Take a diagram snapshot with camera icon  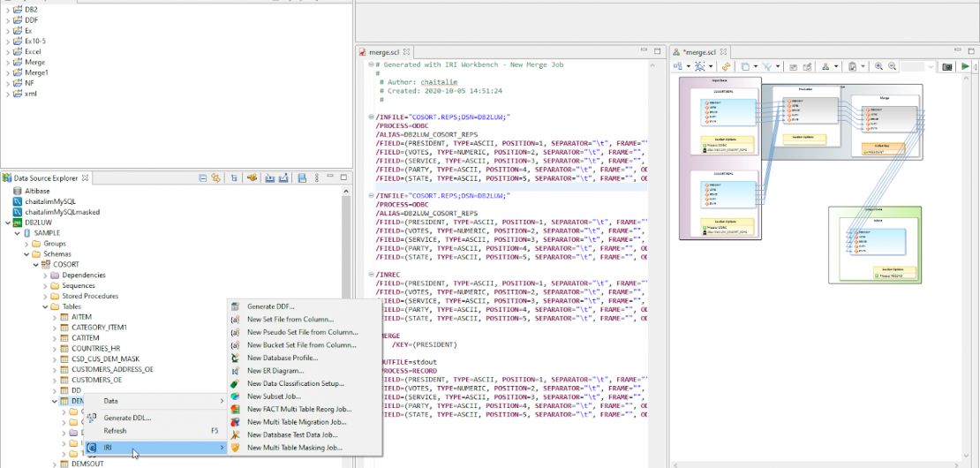tap(946, 66)
